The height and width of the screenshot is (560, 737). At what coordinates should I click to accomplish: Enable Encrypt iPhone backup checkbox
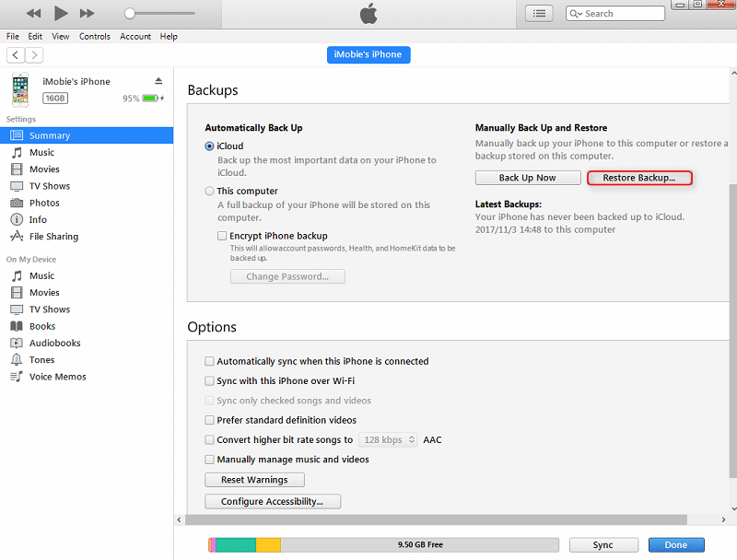222,236
